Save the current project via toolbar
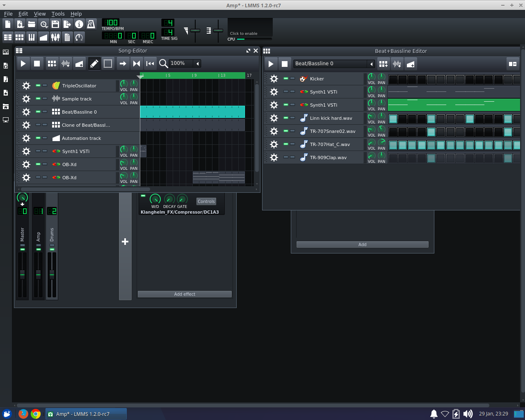This screenshot has width=525, height=420. coord(55,24)
